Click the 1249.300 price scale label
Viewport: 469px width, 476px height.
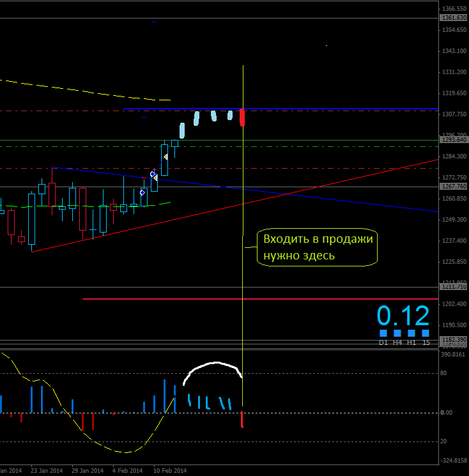pos(454,220)
